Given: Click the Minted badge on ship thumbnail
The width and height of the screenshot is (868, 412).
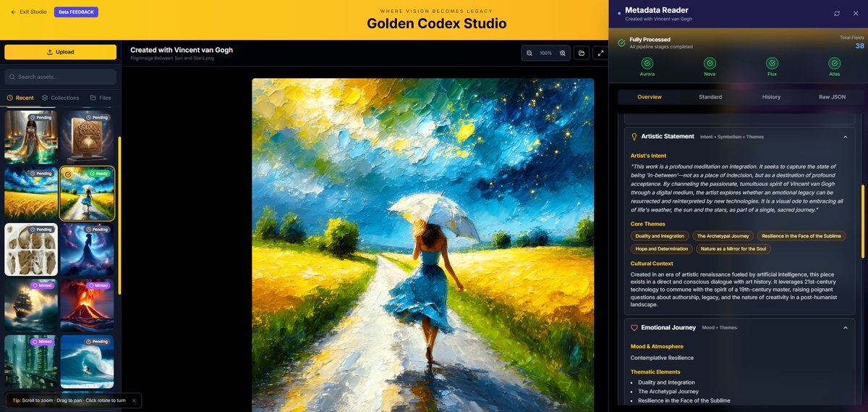Looking at the screenshot, I should (x=41, y=285).
